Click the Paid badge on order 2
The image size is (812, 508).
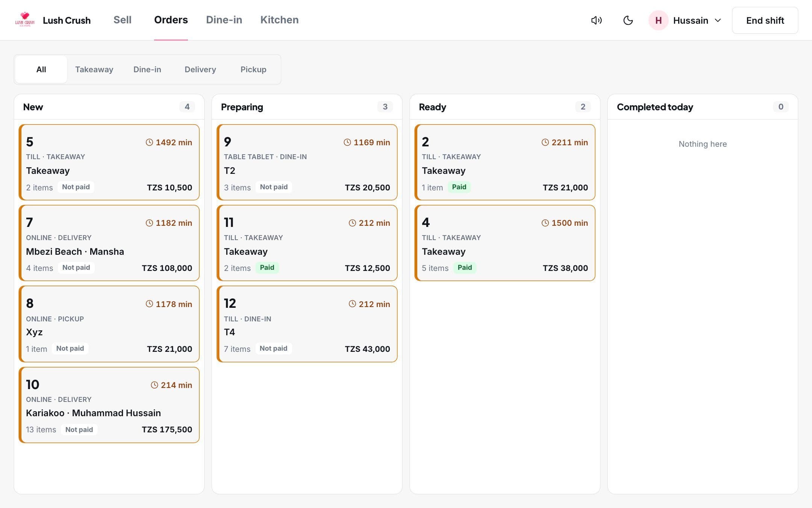pyautogui.click(x=459, y=187)
